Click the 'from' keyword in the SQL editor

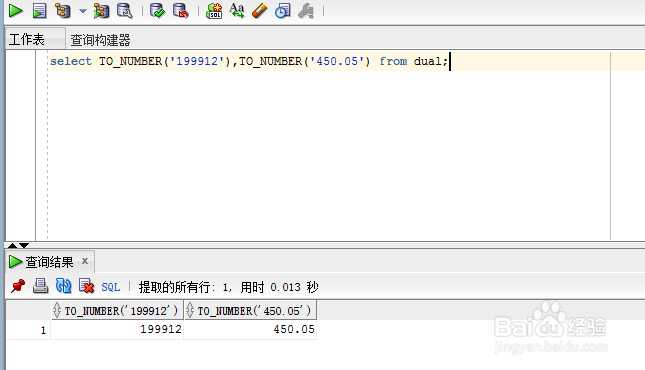coord(393,61)
